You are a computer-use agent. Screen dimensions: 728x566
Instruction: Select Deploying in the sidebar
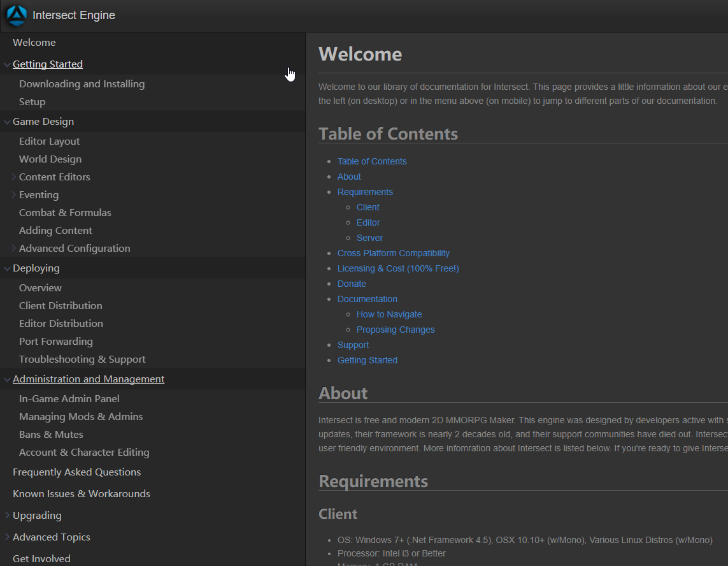click(36, 268)
